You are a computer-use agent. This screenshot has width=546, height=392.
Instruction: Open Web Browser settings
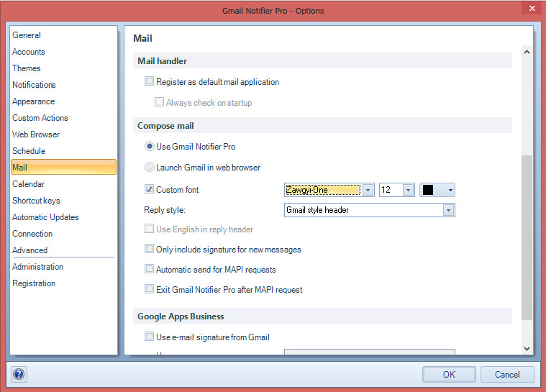pos(36,135)
